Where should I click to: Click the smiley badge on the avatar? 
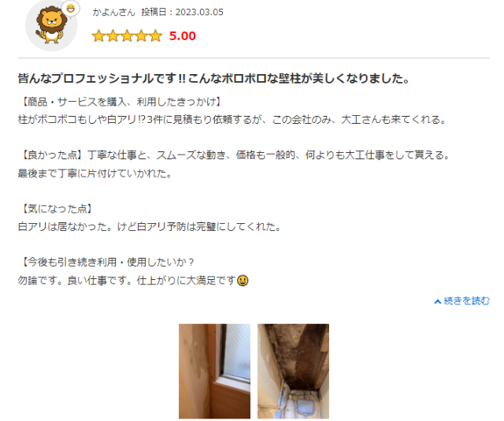click(71, 9)
